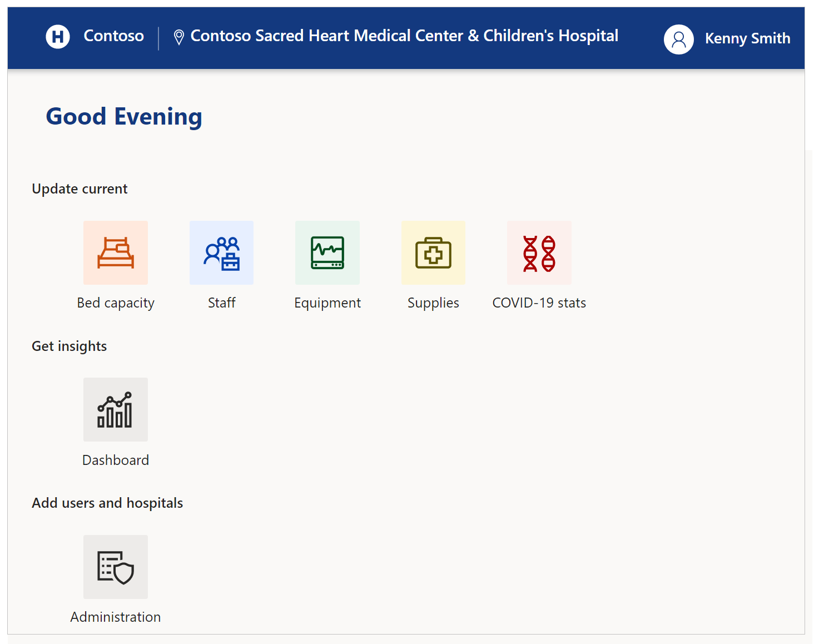Open the Staff icon tile
814x644 pixels.
click(x=221, y=252)
